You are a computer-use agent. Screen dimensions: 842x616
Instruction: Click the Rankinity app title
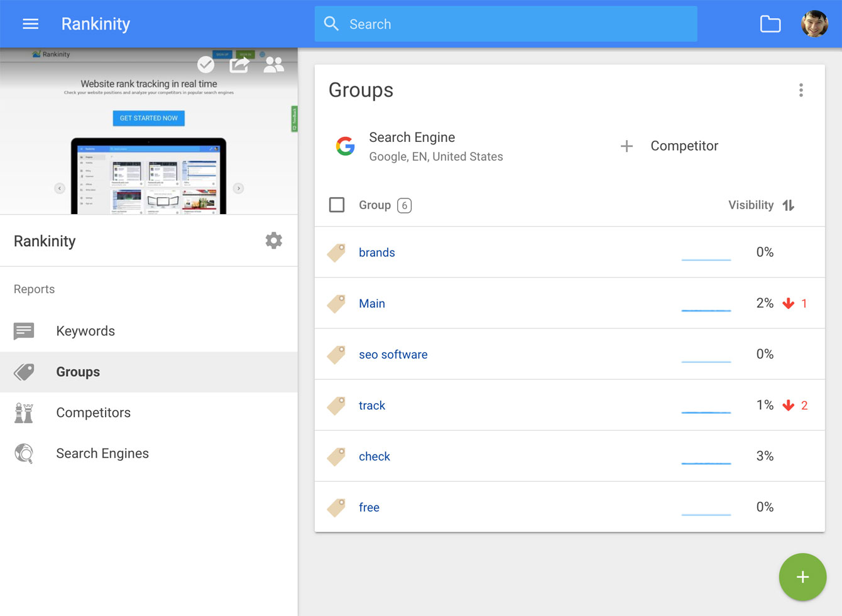point(96,24)
